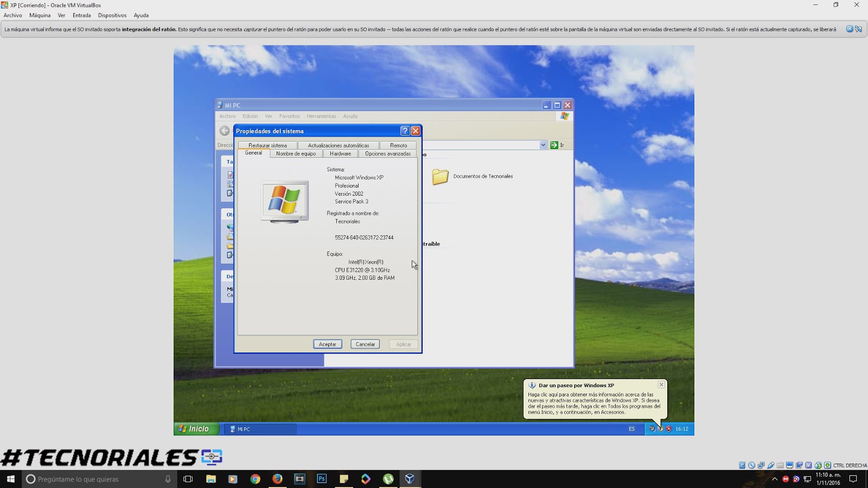Click the green keyboard capture arrow indicator
The width and height of the screenshot is (868, 488).
[x=827, y=465]
